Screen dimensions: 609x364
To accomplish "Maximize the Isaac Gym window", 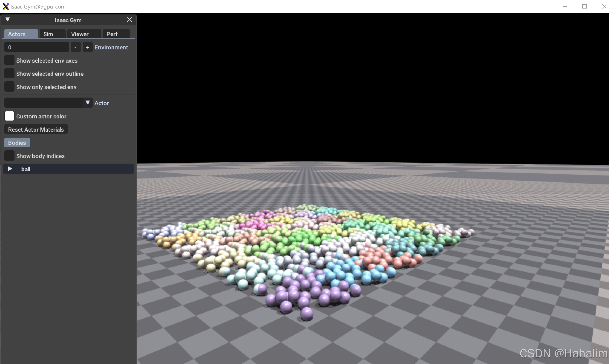I will [585, 7].
